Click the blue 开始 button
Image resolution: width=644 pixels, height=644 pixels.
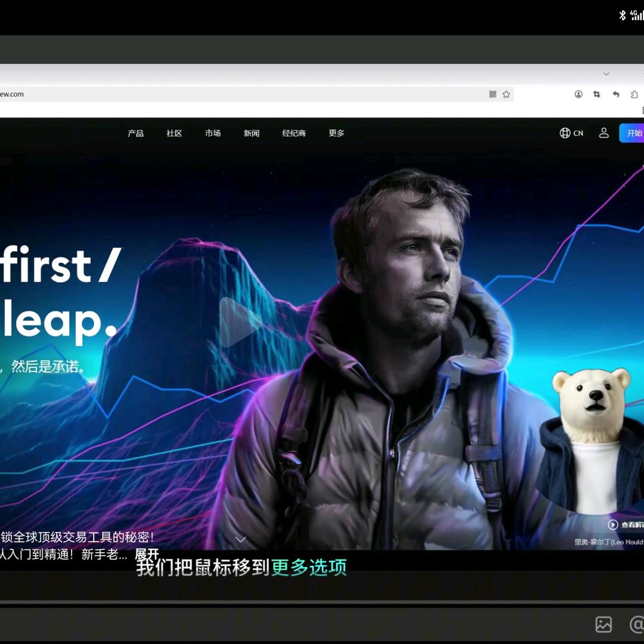coord(633,133)
